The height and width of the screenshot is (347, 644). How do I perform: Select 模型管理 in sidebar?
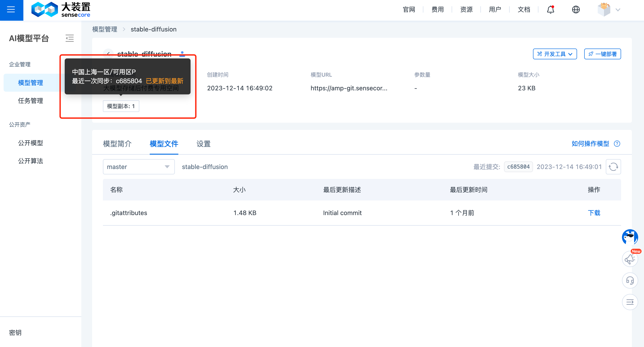point(31,83)
